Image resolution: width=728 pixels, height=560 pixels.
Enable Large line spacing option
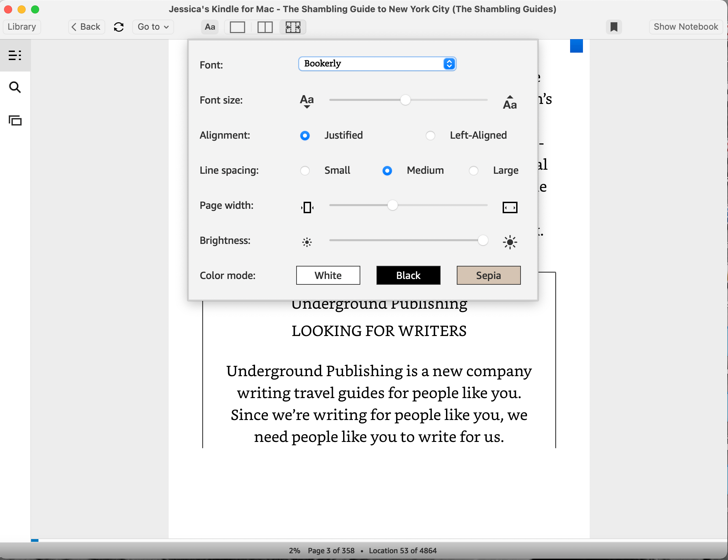click(474, 170)
